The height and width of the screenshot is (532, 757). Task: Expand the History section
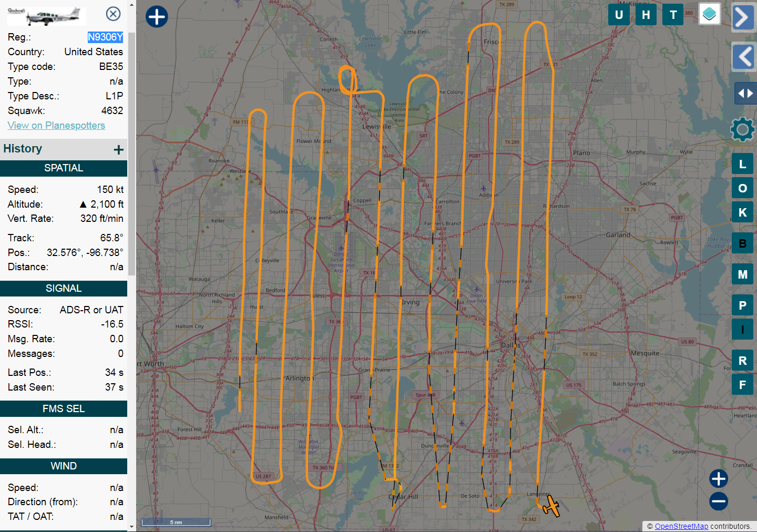[x=119, y=149]
